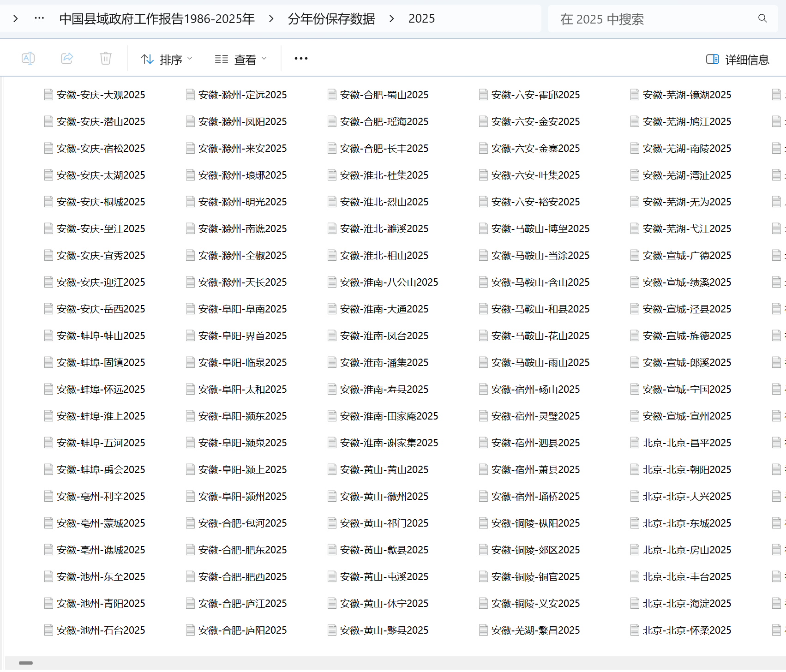Go to 中国县域政府工作报告1986-2025年 breadcrumb
Screen dimensions: 786x672
click(157, 18)
